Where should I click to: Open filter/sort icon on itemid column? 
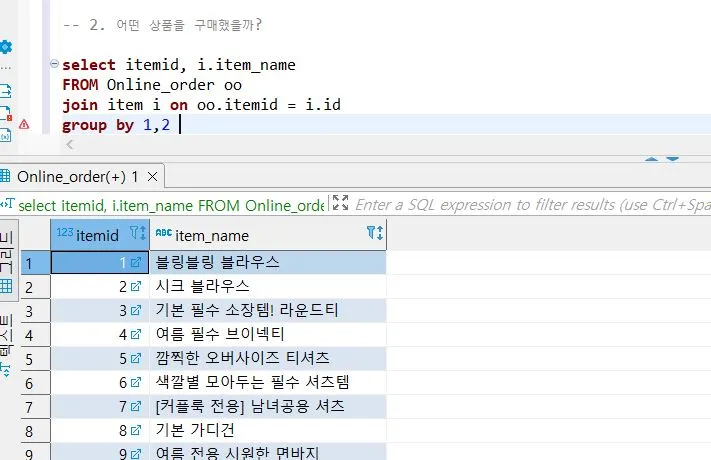pos(138,233)
